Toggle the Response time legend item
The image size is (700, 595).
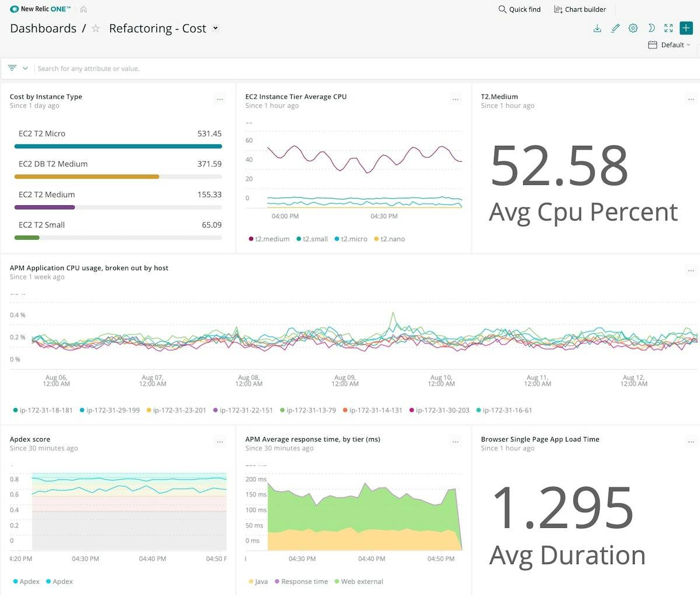point(301,582)
